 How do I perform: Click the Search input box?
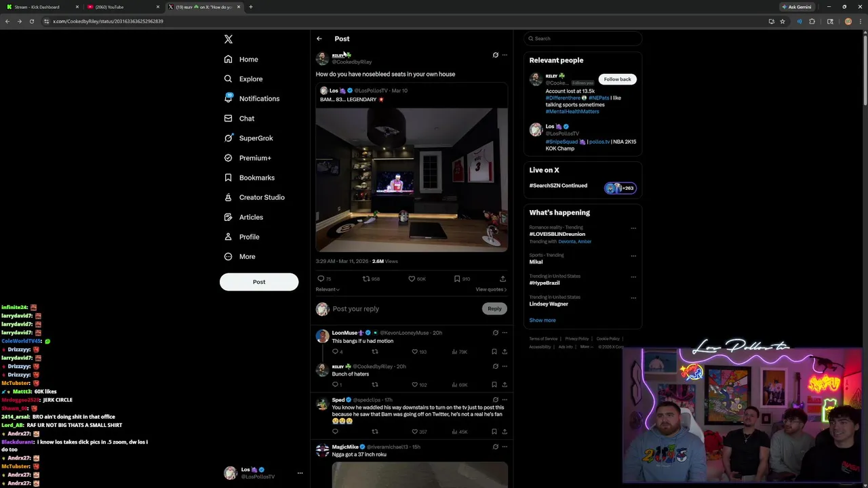(x=583, y=39)
